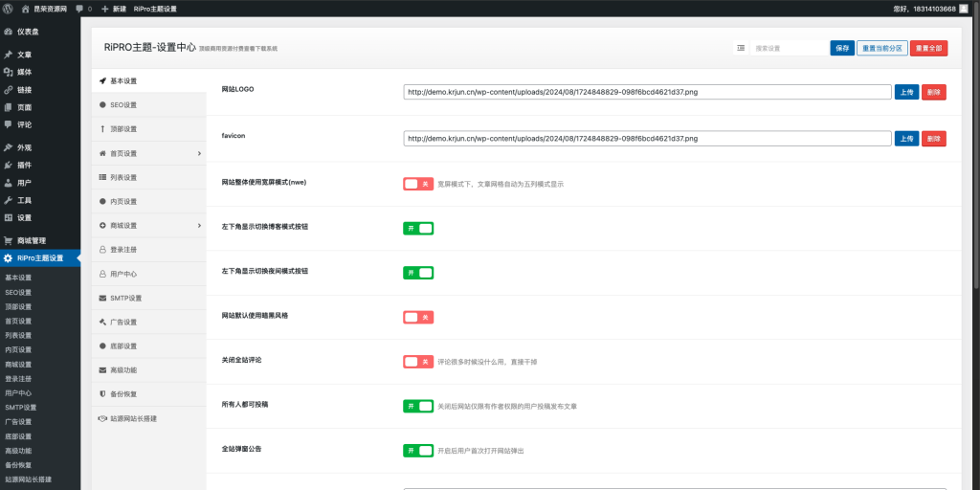Image resolution: width=980 pixels, height=490 pixels.
Task: Click the plus icon beside 新建
Action: (x=105, y=9)
